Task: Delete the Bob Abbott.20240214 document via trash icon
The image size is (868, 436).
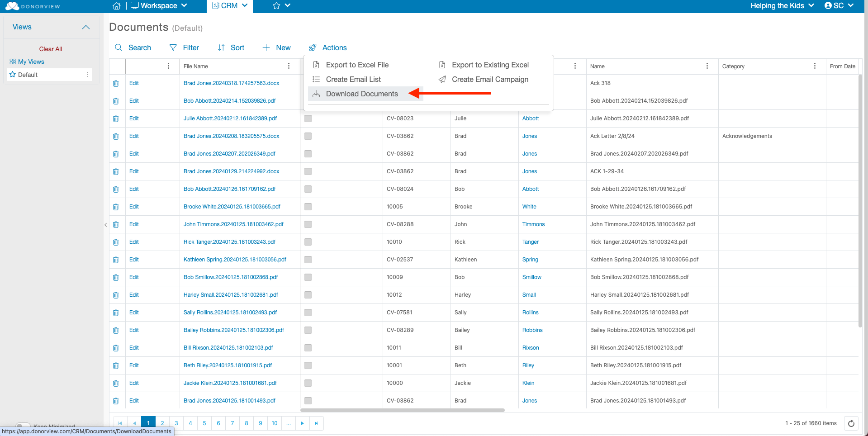Action: coord(116,101)
